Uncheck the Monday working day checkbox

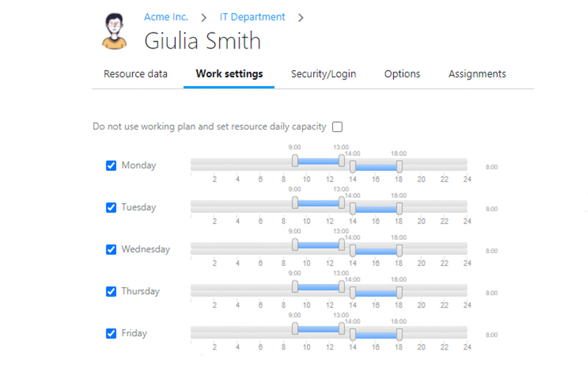point(111,166)
